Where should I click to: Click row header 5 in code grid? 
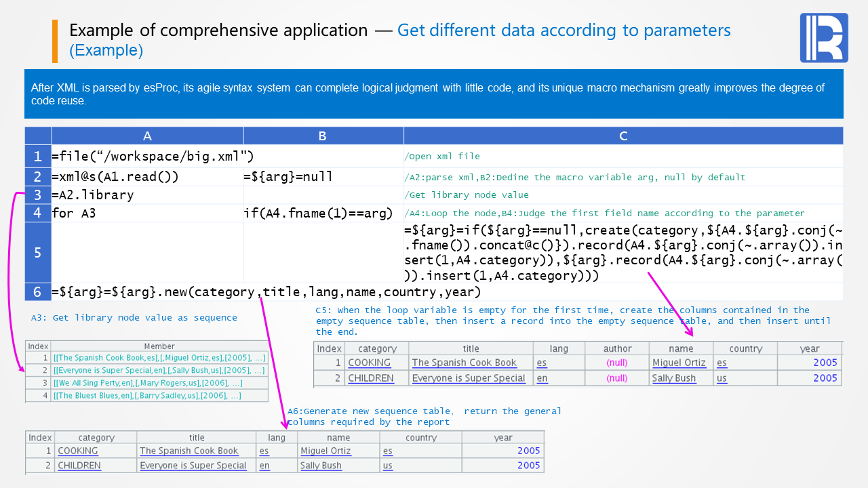point(38,252)
